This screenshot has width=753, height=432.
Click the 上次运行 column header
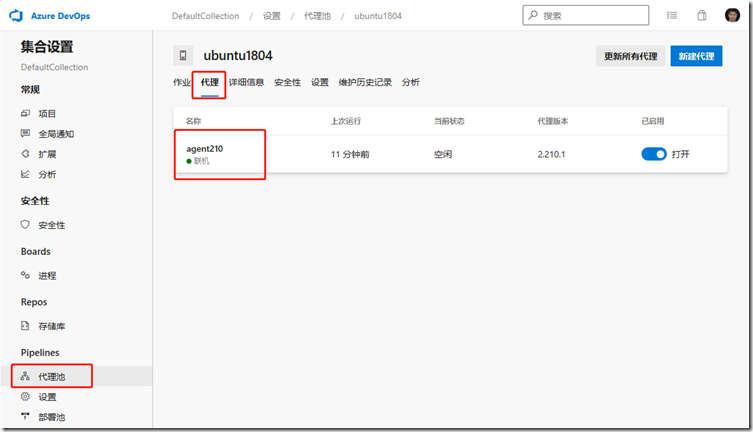[x=346, y=121]
